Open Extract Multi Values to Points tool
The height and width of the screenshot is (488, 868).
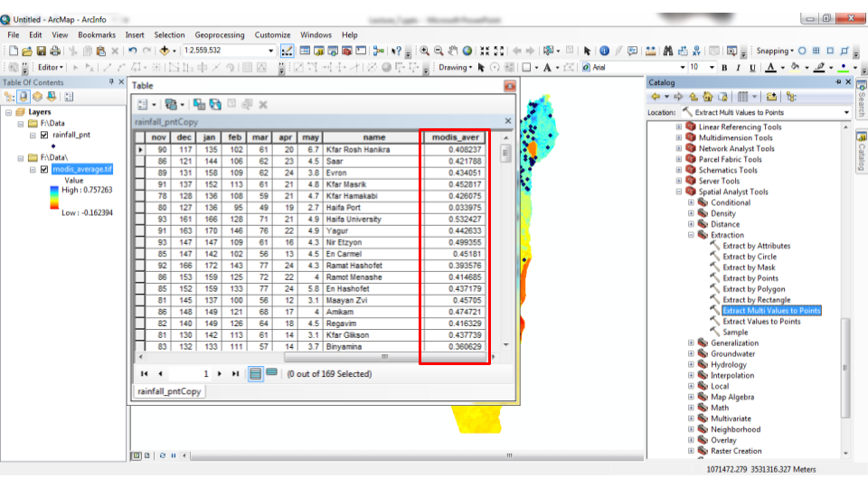click(771, 311)
